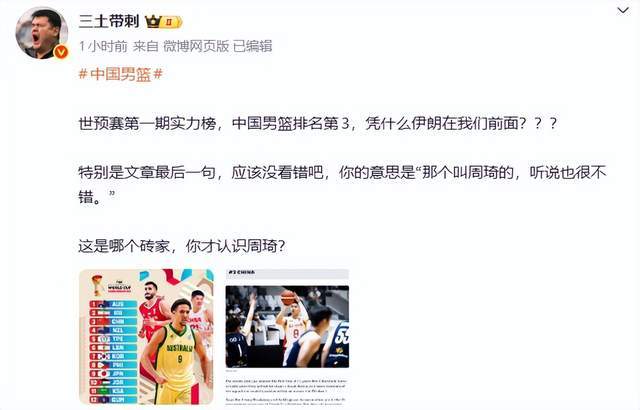
Task: Click the post line mentioning 伊朗
Action: tap(318, 124)
